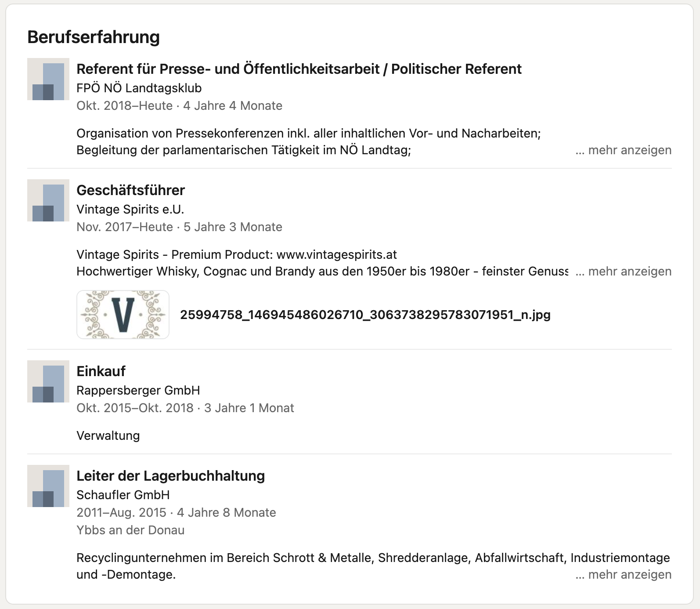Open the Referent für Presse- und Öffentlichkeitsarbeit title
The height and width of the screenshot is (609, 700).
click(299, 69)
